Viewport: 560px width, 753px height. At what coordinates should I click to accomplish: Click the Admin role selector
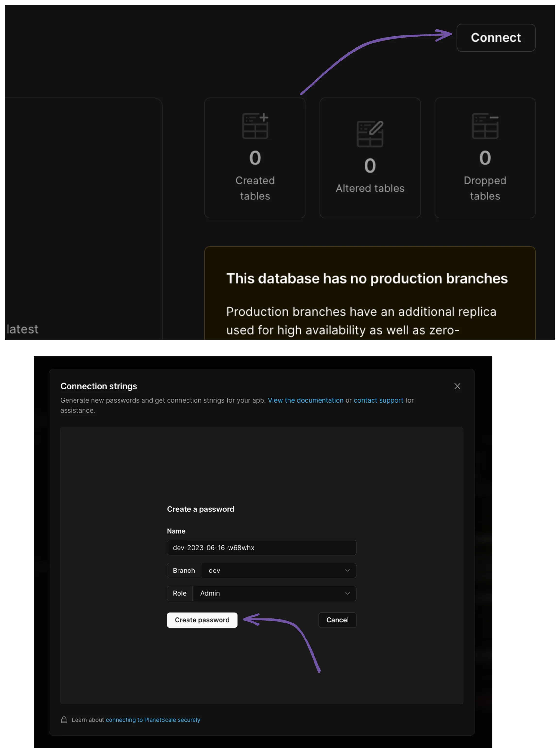coord(274,593)
